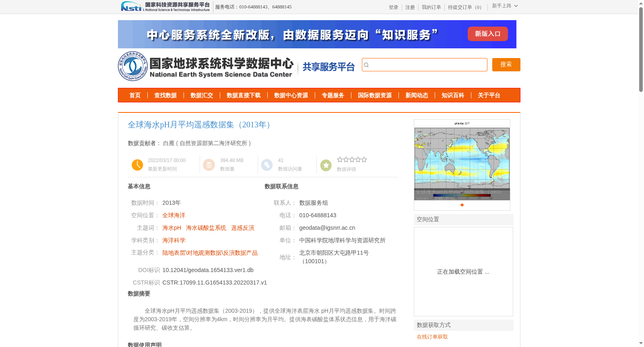Click the phone number 010-64888143 in contact info
Viewport: 644px width, 347px height.
click(318, 216)
